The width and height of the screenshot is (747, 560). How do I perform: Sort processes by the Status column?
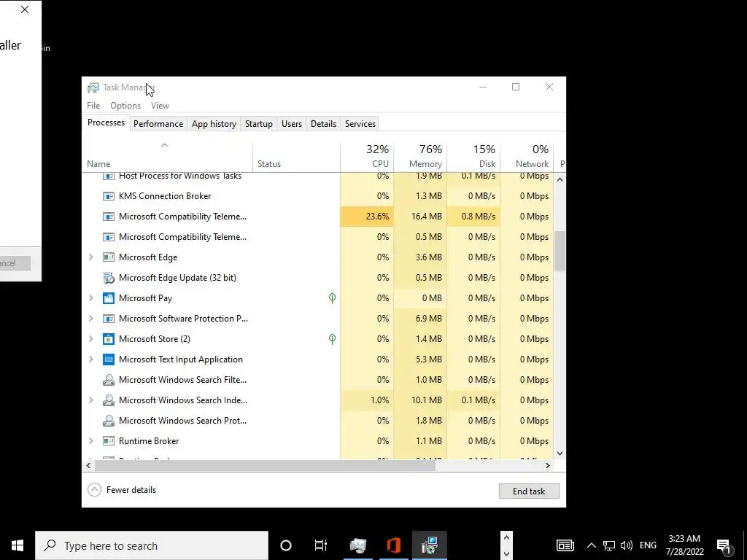296,157
